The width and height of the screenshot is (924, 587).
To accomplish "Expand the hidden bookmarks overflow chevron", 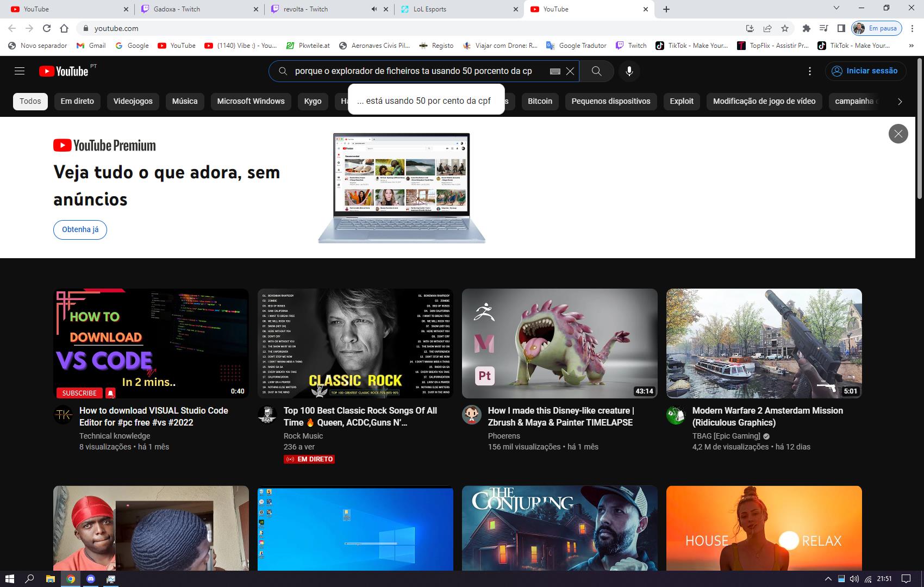I will (x=911, y=46).
